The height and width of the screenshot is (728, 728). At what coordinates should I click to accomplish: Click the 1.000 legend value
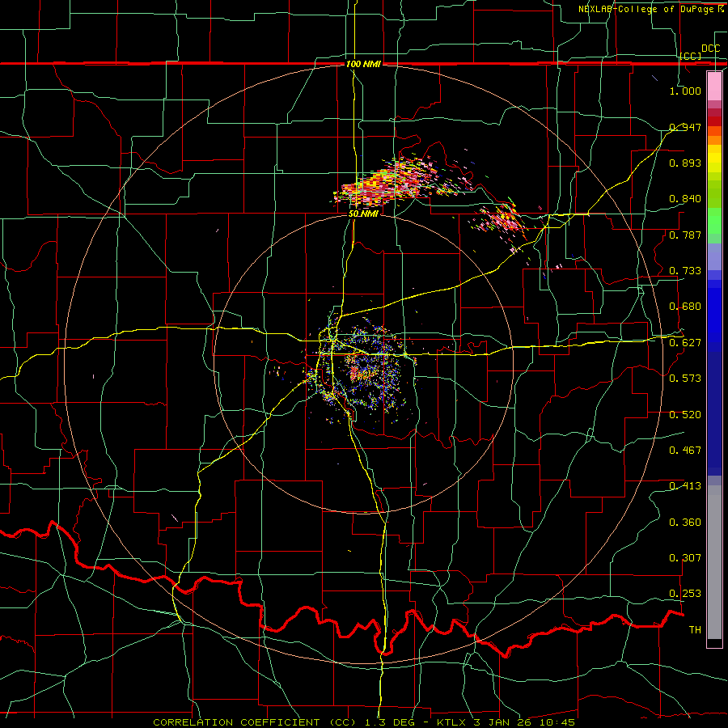pos(685,91)
